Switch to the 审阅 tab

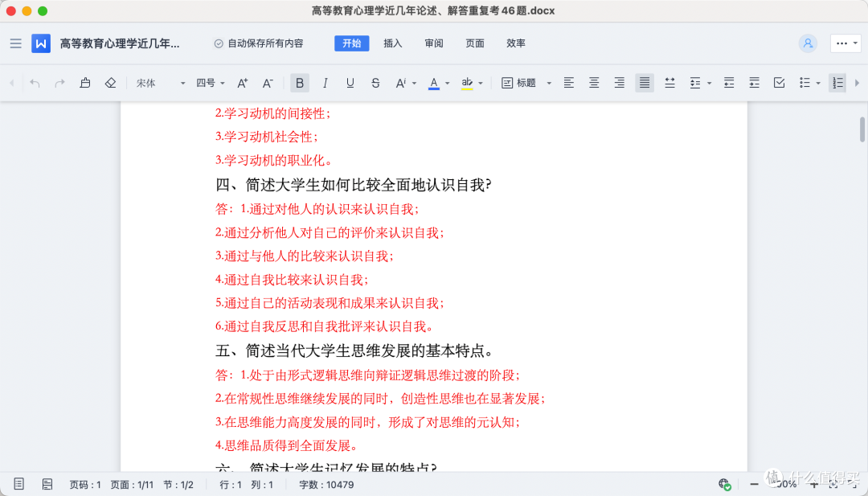(x=433, y=43)
